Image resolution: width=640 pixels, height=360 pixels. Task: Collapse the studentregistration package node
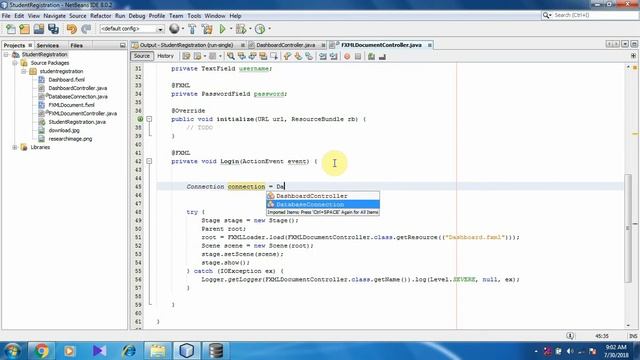click(24, 71)
